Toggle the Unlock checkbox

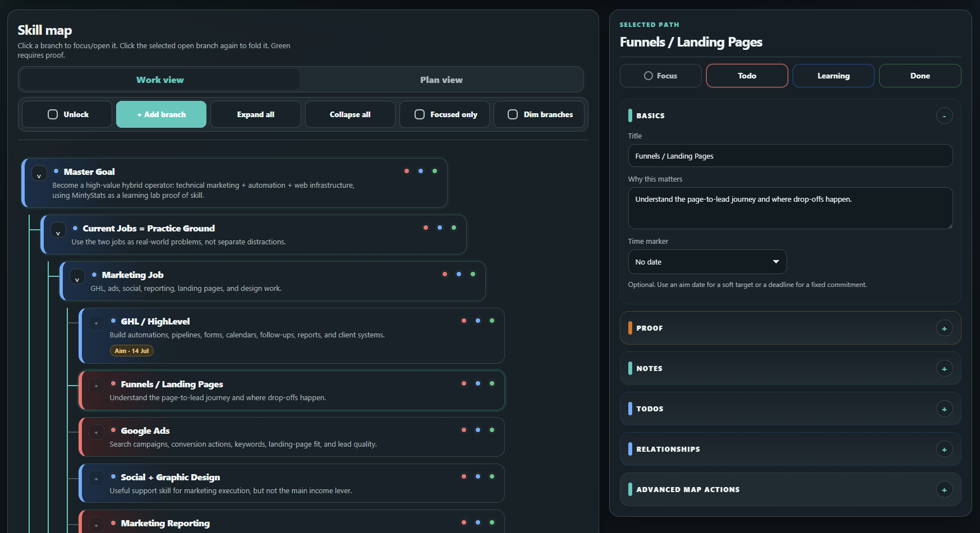pos(53,114)
